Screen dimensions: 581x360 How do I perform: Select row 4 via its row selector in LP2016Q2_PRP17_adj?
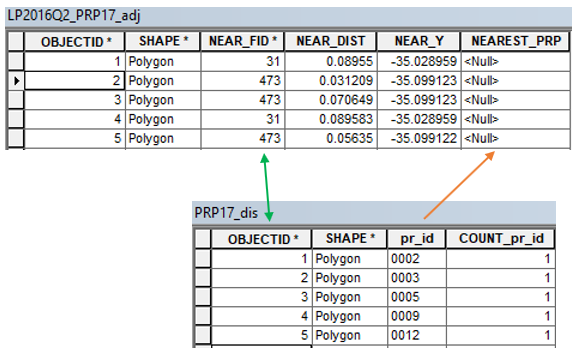click(x=16, y=119)
